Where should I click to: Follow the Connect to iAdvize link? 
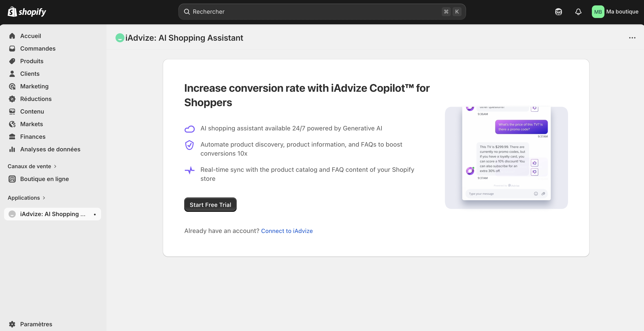(287, 231)
